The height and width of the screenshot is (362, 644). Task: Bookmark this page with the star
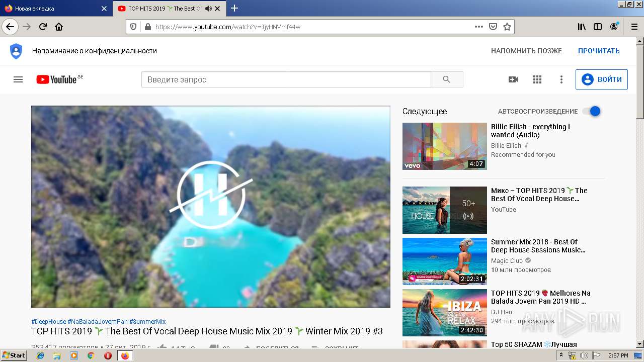507,27
